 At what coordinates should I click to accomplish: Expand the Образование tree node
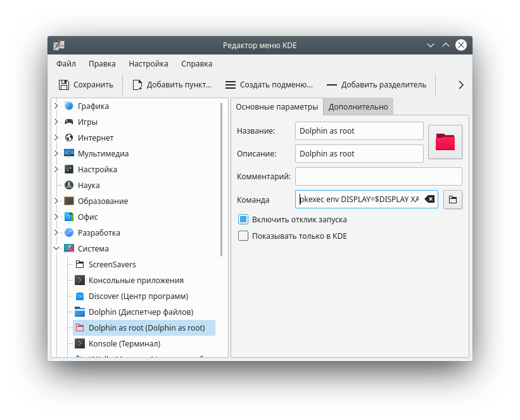pyautogui.click(x=56, y=201)
